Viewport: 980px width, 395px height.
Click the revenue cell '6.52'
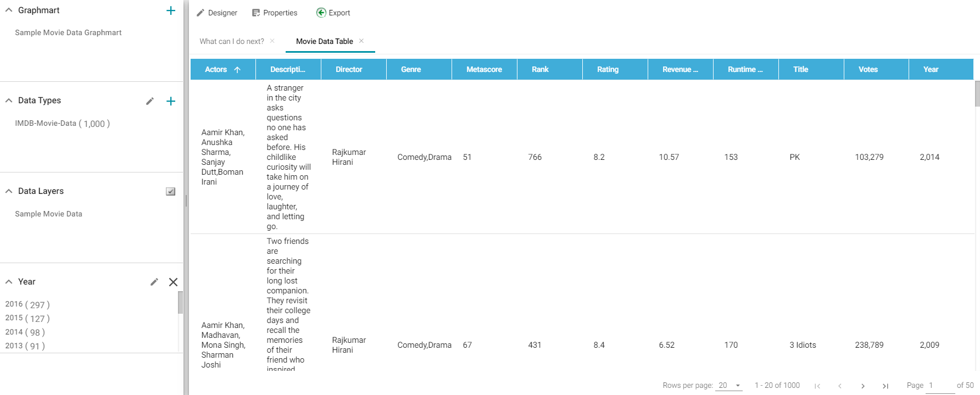click(666, 345)
